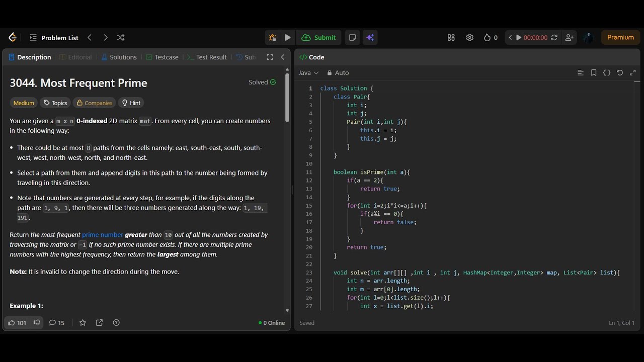The image size is (644, 362).
Task: Open the debug icon beside run
Action: [x=272, y=38]
